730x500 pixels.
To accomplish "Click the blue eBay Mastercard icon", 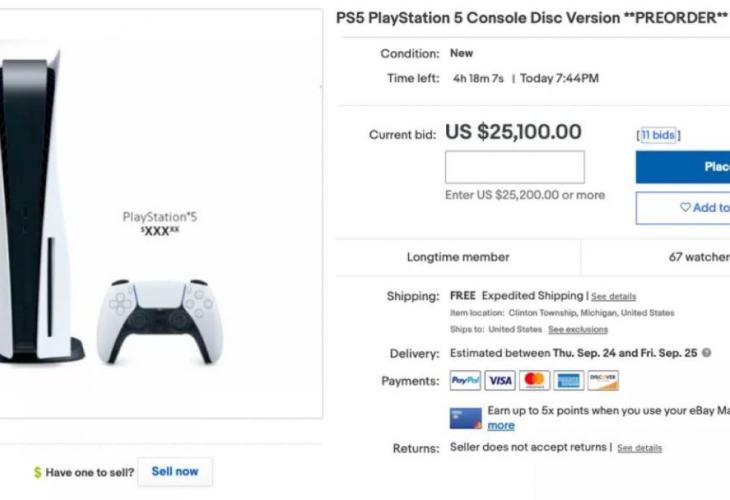I will (466, 417).
